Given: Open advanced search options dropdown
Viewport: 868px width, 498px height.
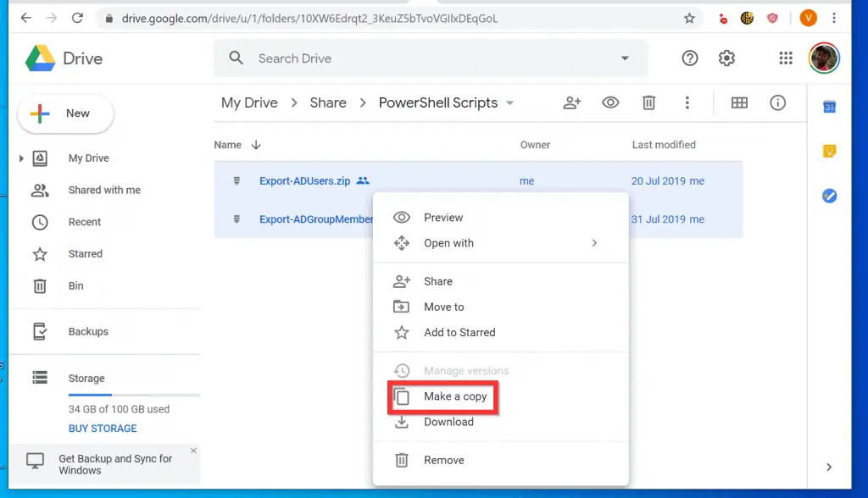Looking at the screenshot, I should click(625, 58).
